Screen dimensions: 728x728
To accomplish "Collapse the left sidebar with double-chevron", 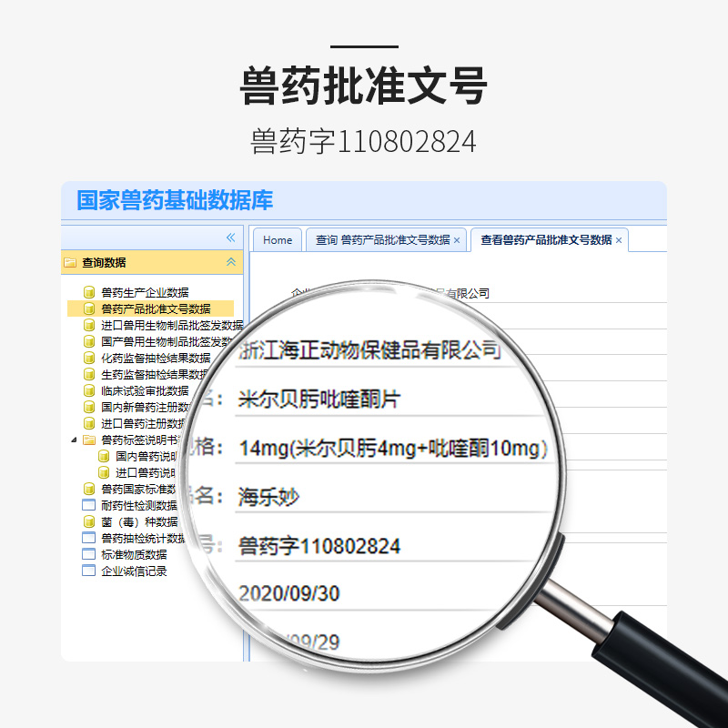I will tap(231, 238).
